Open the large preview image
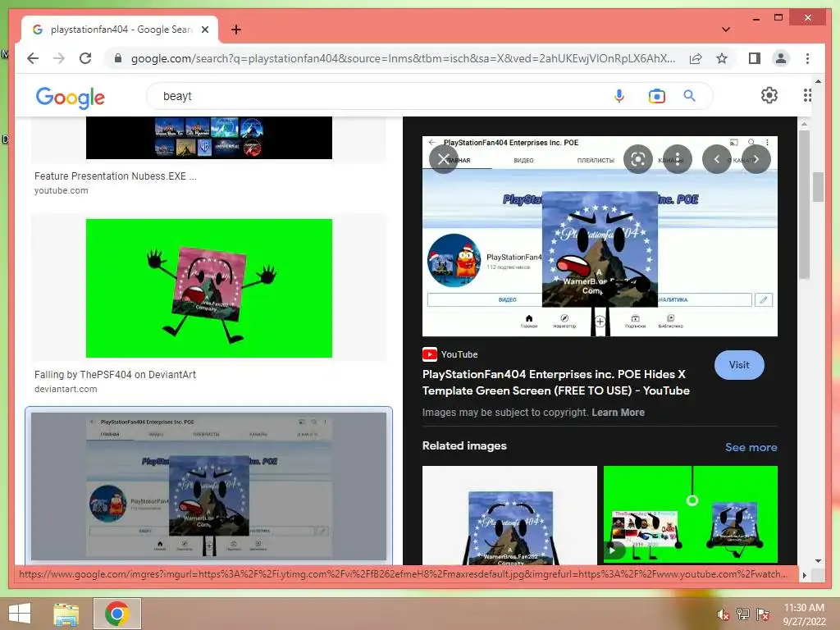Viewport: 840px width, 630px height. (x=600, y=236)
